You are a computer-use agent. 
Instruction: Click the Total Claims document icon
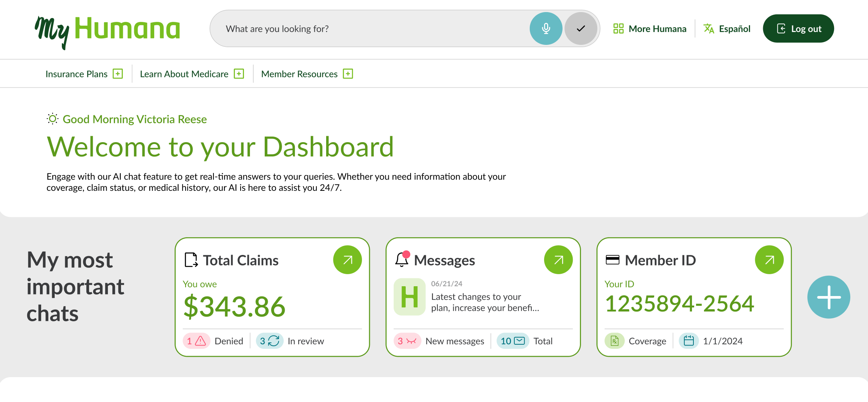[191, 260]
